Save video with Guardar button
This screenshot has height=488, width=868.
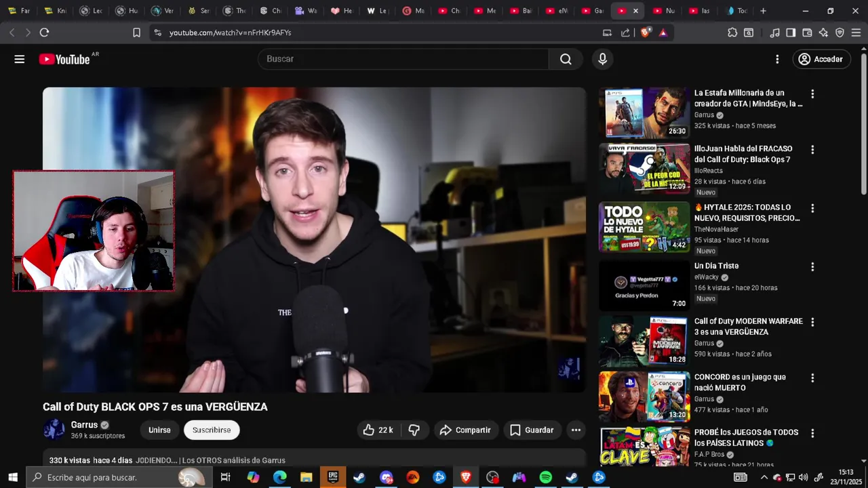532,430
